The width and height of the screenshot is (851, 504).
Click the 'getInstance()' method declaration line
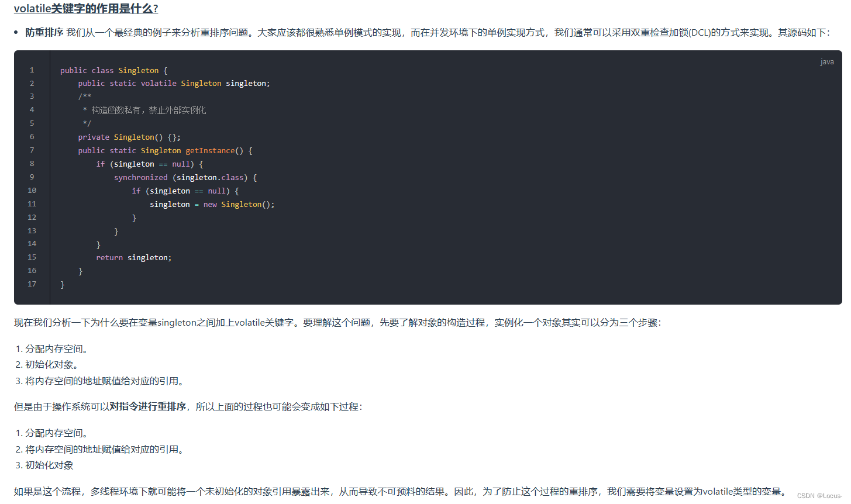pyautogui.click(x=166, y=150)
